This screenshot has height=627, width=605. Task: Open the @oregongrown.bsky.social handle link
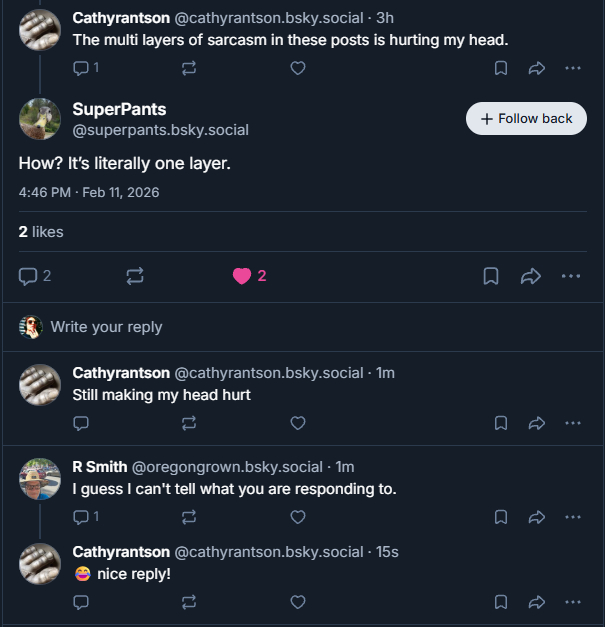tap(227, 467)
